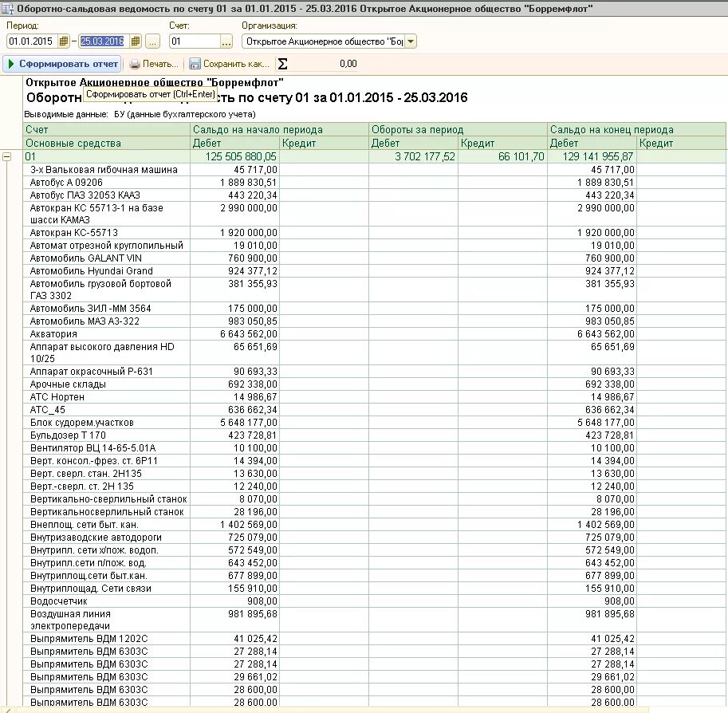Open account selection ellipsis next to 01
The width and height of the screenshot is (728, 713).
(x=226, y=41)
